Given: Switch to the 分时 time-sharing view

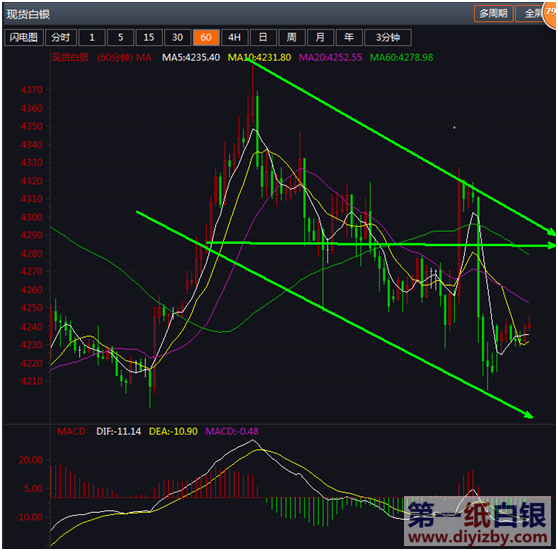Looking at the screenshot, I should coord(61,37).
